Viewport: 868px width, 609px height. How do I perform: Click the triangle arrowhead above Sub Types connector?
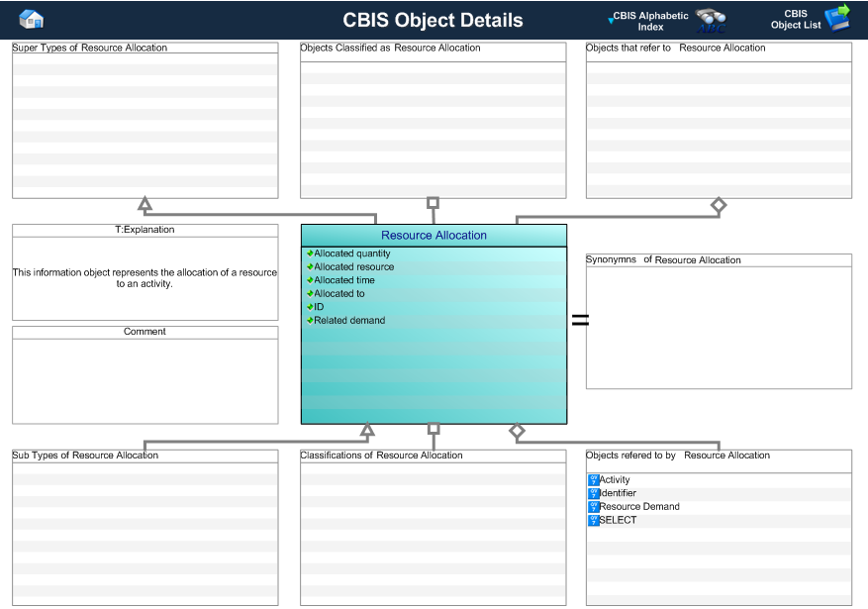tap(367, 430)
